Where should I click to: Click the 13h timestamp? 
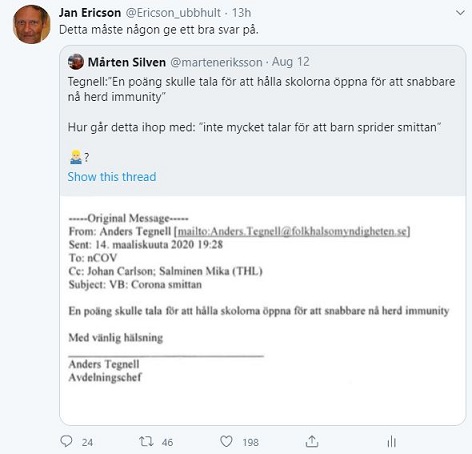tap(241, 13)
